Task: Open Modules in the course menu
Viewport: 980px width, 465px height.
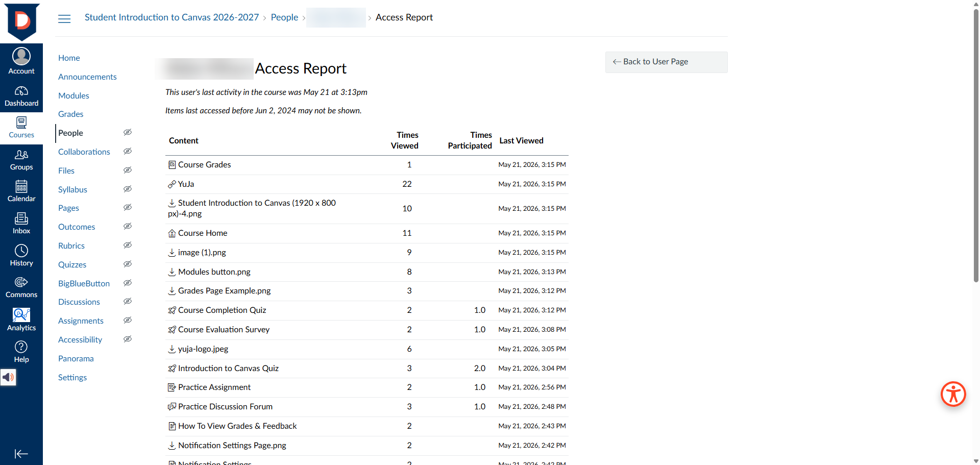Action: pyautogui.click(x=73, y=95)
